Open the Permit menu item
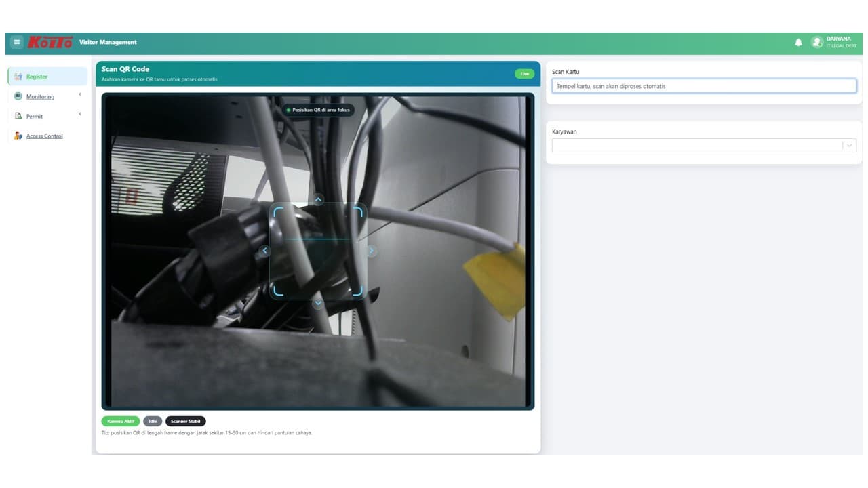This screenshot has width=868, height=488. click(x=47, y=116)
